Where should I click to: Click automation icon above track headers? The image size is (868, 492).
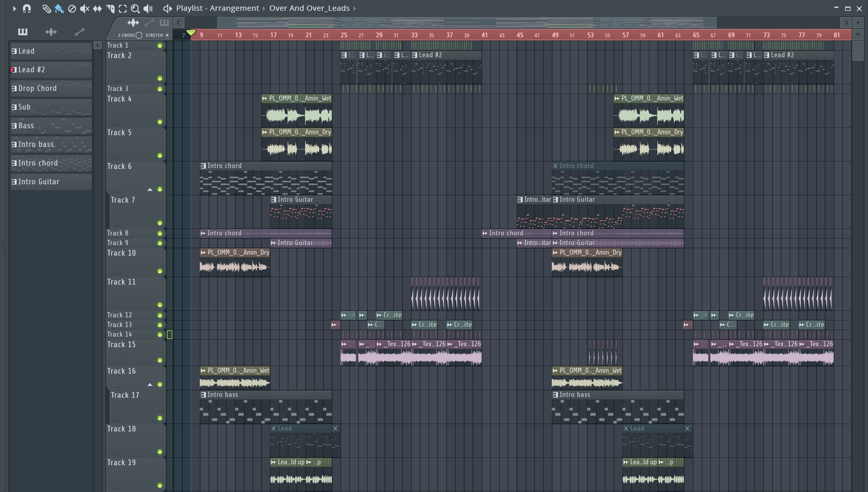point(149,23)
